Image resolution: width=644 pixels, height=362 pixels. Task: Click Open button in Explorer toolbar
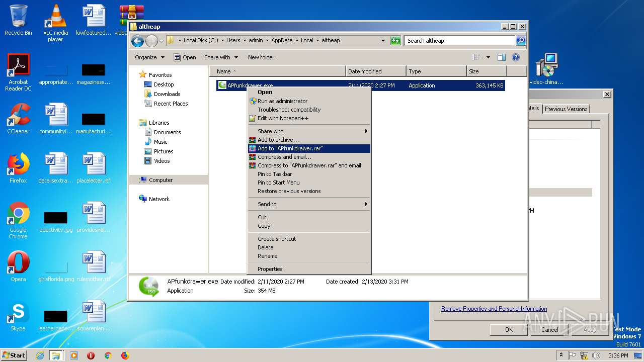click(185, 57)
